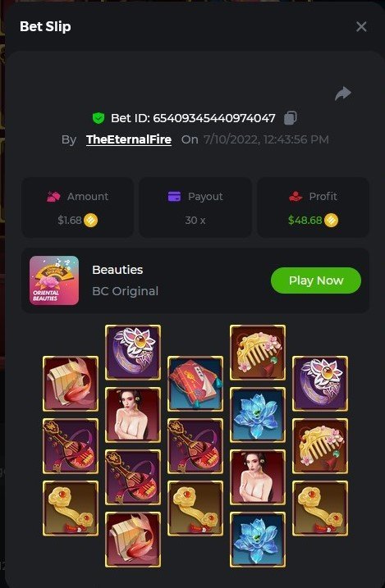Click the Beauties game title text

click(117, 270)
